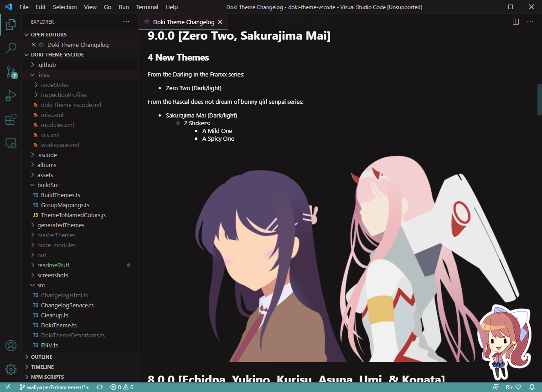This screenshot has height=392, width=542.
Task: Expand the .vscode folder
Action: [x=80, y=155]
